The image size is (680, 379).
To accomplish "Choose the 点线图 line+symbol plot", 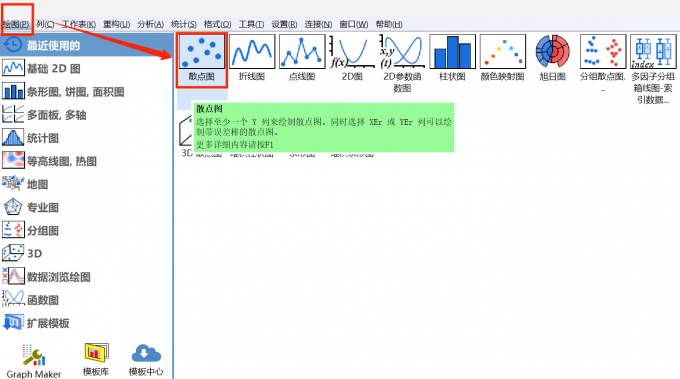I will tap(302, 58).
